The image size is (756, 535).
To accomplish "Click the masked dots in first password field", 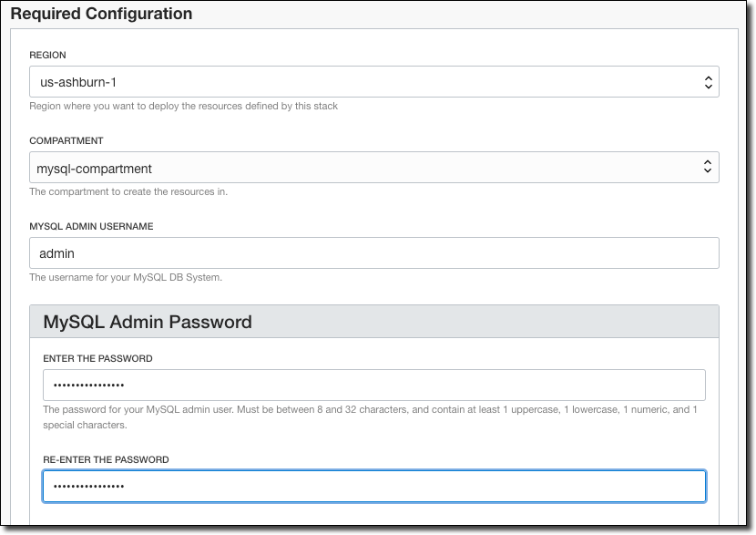I will 89,386.
